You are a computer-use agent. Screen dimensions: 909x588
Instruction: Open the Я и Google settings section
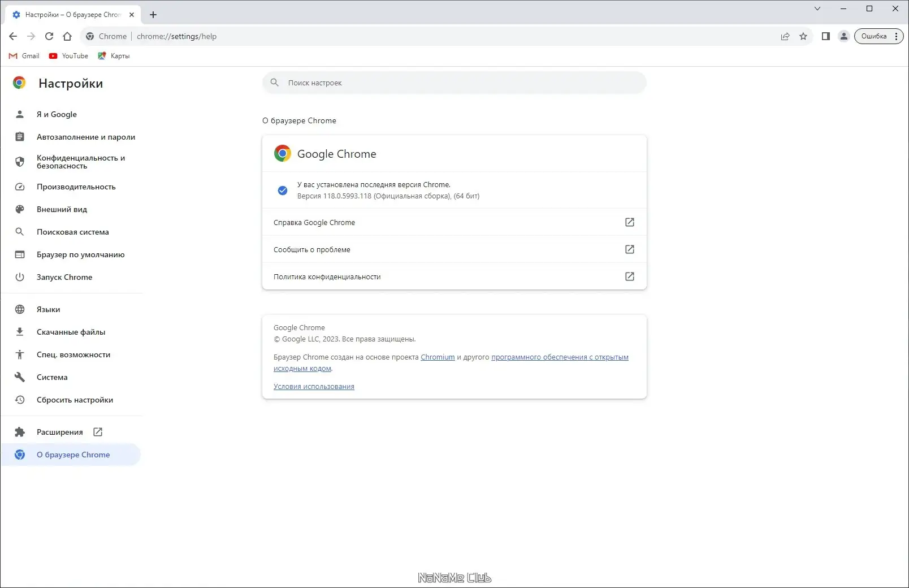click(x=71, y=114)
